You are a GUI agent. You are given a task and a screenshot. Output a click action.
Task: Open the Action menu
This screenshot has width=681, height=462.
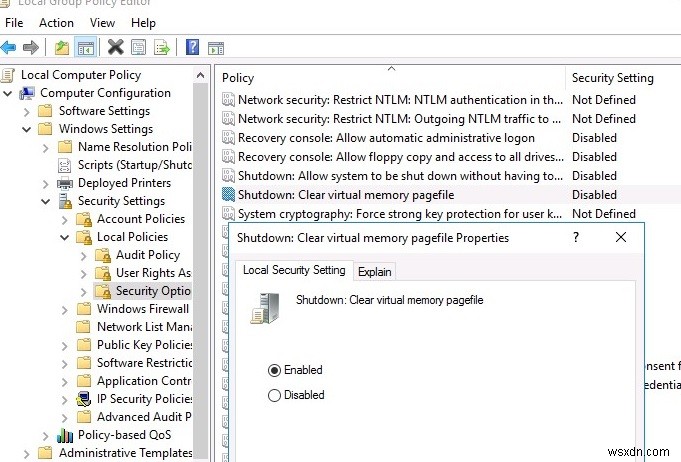click(56, 23)
